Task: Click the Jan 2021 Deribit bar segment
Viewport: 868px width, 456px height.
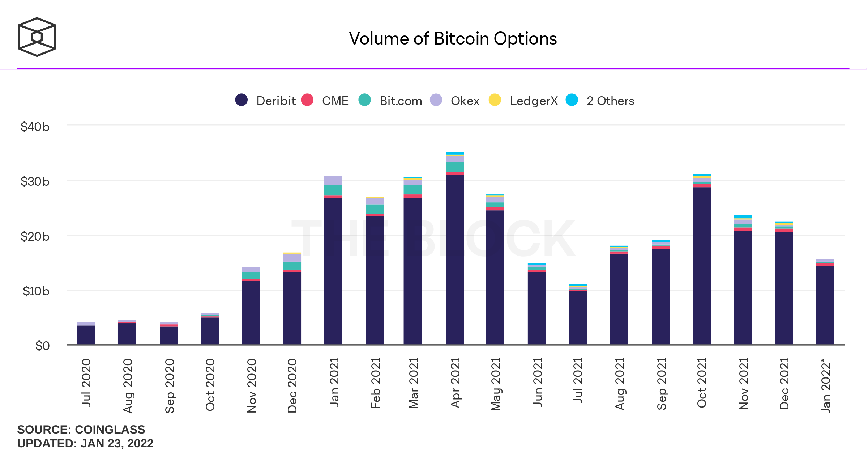Action: pos(333,271)
